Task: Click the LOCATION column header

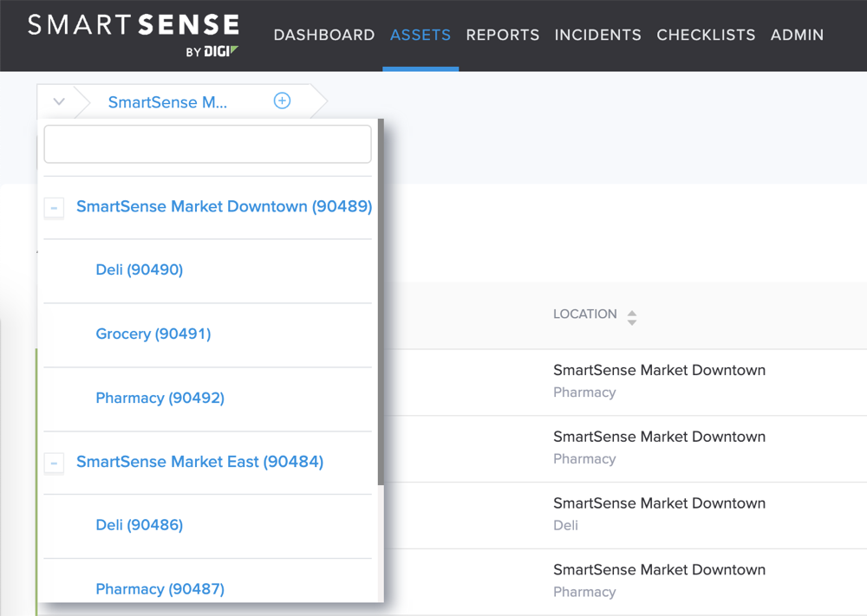Action: (x=585, y=314)
